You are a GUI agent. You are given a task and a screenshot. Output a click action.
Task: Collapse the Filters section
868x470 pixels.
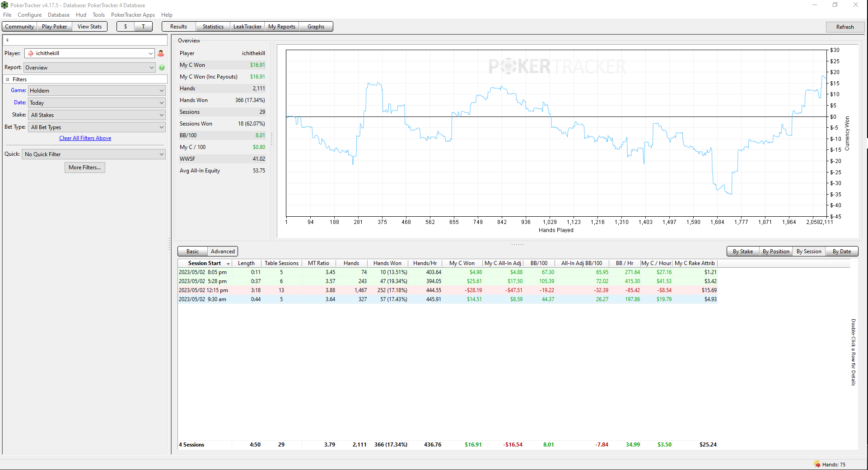coord(7,79)
